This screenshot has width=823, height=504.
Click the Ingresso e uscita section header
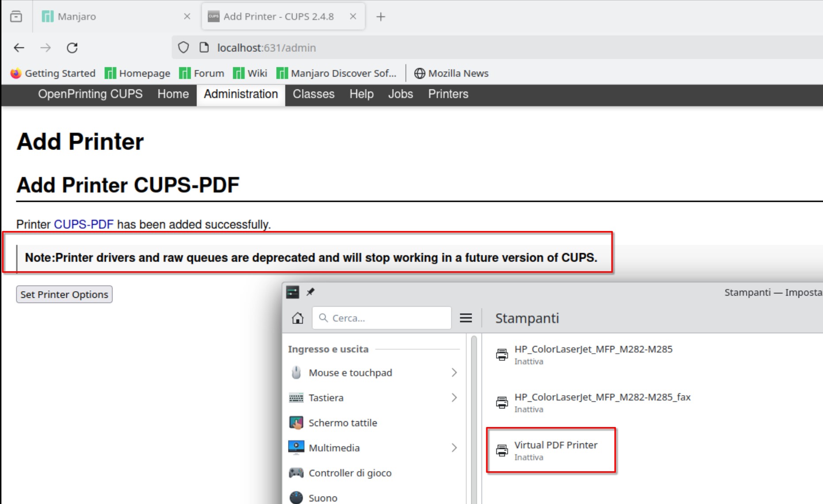coord(328,349)
